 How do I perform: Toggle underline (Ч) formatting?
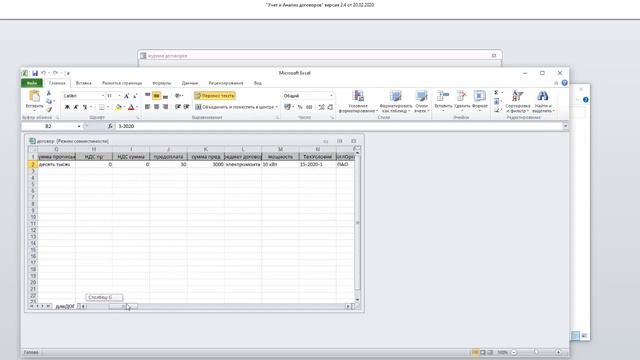click(85, 107)
